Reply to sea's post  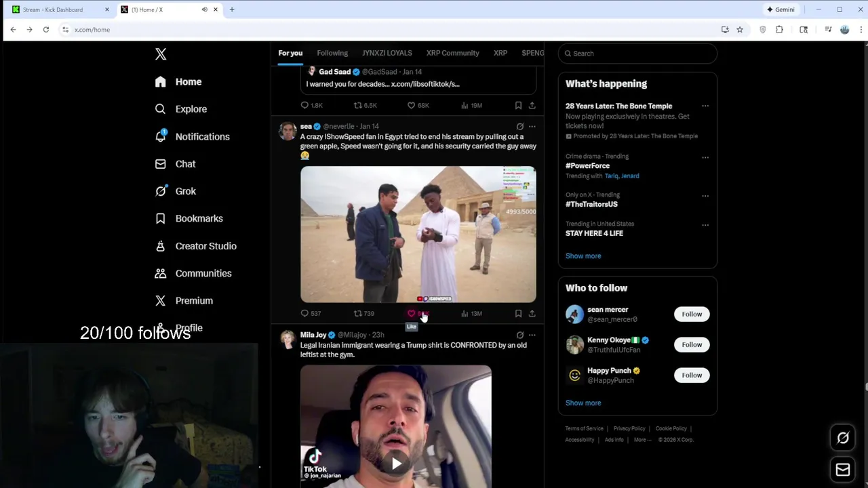click(311, 313)
